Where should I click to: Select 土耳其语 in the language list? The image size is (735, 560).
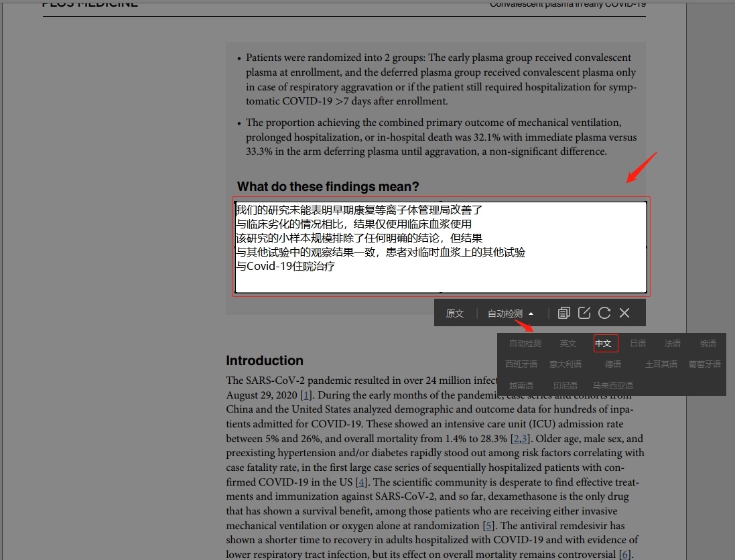tap(661, 364)
